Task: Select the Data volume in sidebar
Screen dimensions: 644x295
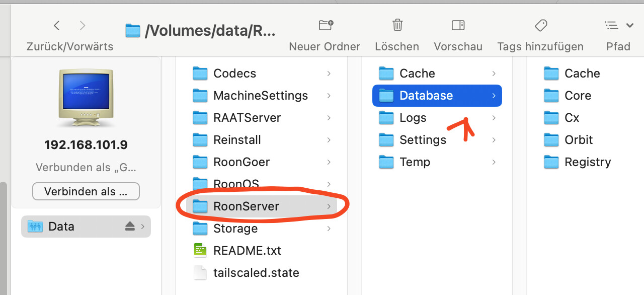Action: (x=61, y=227)
